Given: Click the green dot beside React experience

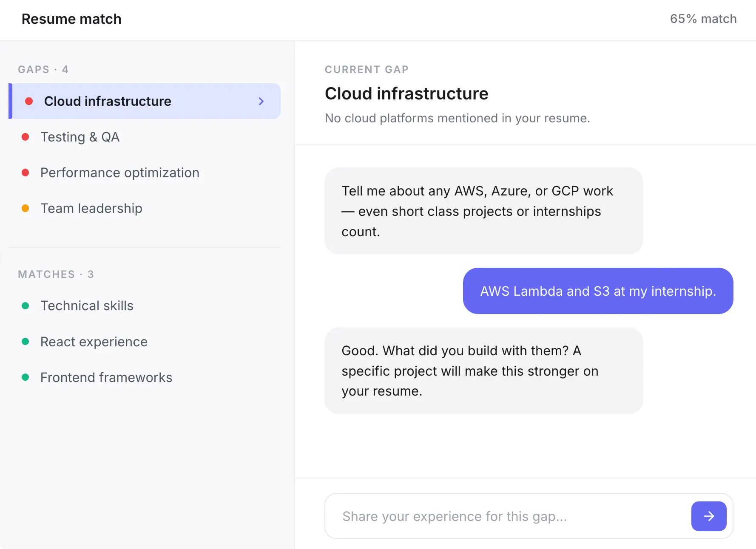Looking at the screenshot, I should (25, 342).
